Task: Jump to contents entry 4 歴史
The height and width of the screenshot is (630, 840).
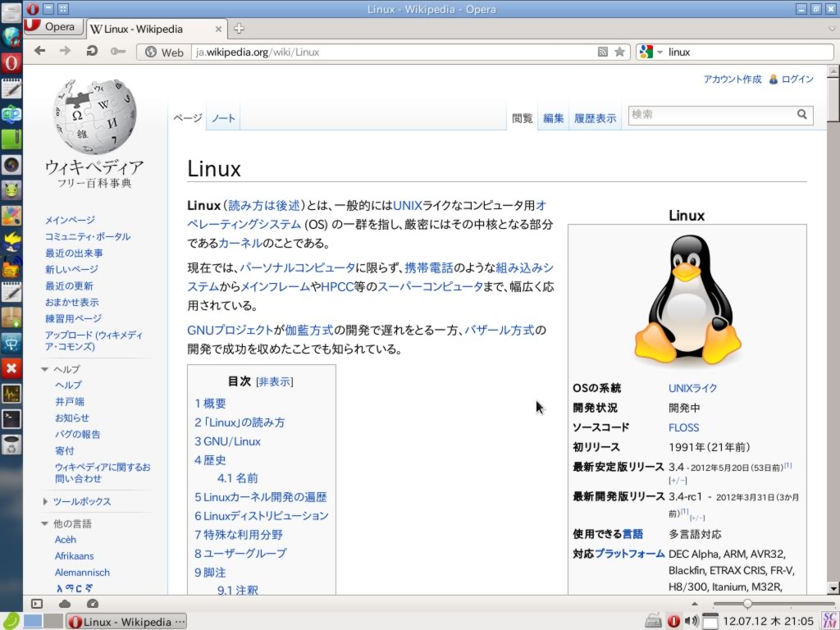Action: (210, 459)
